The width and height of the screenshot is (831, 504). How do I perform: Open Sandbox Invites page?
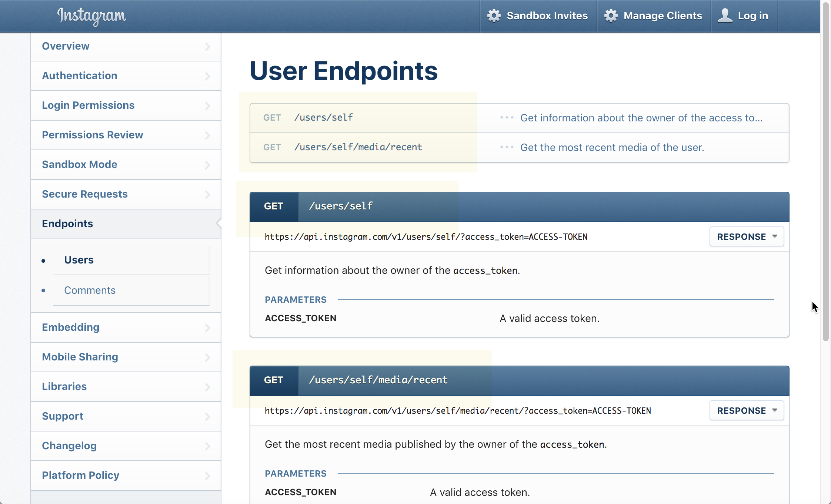click(538, 16)
